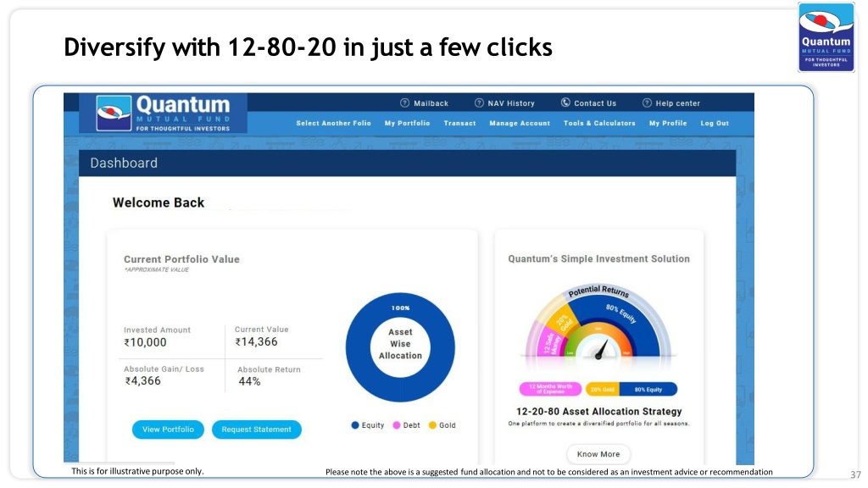Open the Manage Account menu
868x488 pixels.
520,124
